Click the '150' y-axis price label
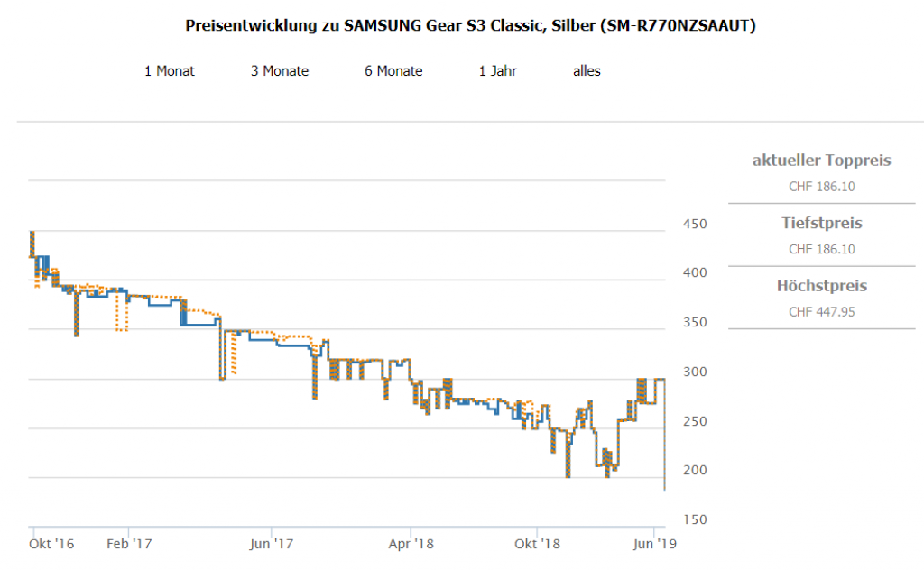 [688, 520]
